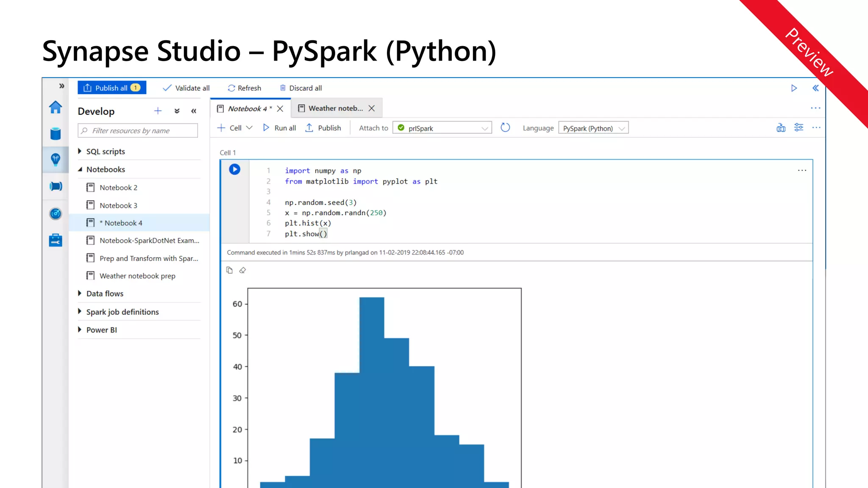Open the Monitor hub gauge icon
This screenshot has height=488, width=868.
click(x=56, y=213)
